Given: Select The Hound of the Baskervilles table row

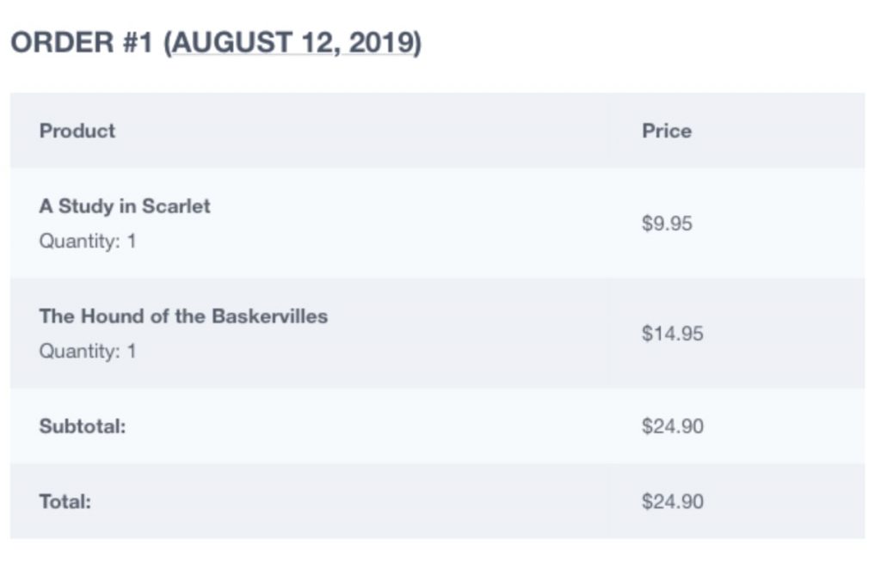Looking at the screenshot, I should 437,333.
